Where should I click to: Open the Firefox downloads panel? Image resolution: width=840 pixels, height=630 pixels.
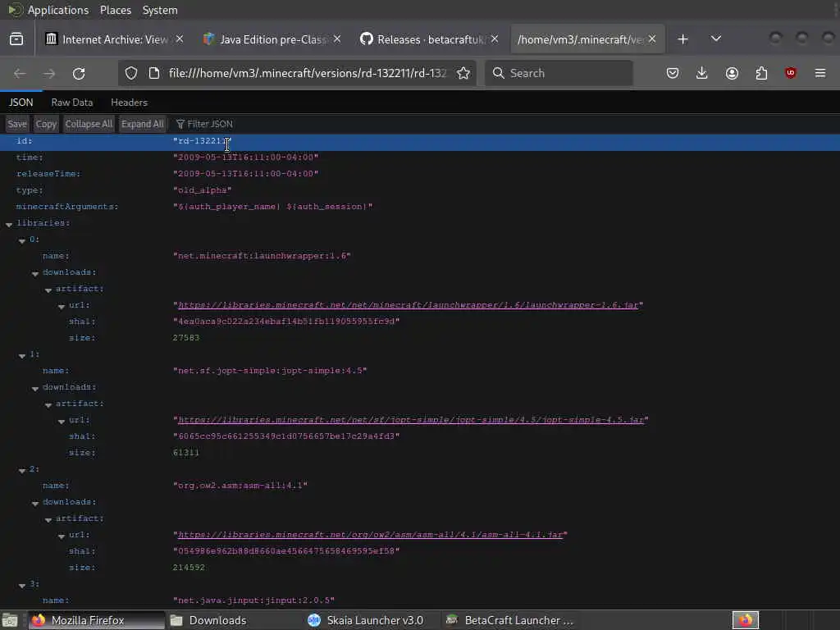702,73
